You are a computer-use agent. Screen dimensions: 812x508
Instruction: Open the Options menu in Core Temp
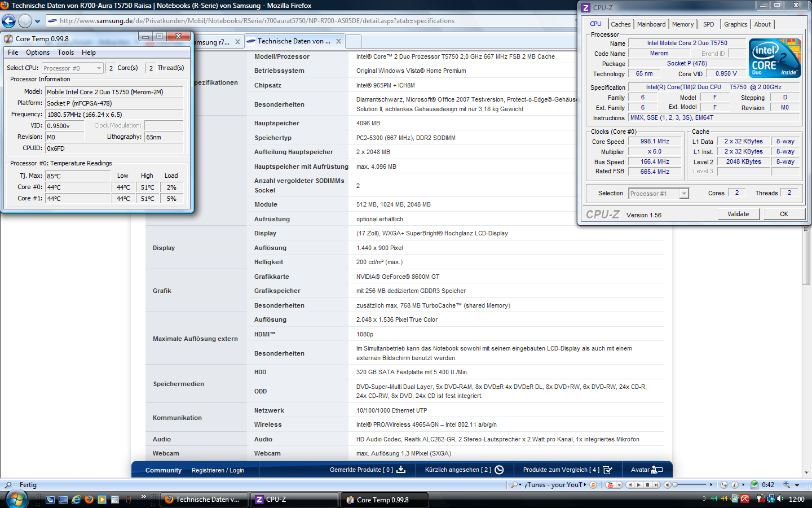point(38,52)
